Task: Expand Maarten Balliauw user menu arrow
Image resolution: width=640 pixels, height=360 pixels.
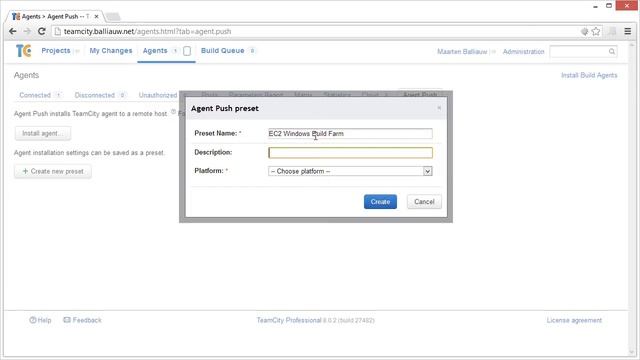Action: [493, 52]
